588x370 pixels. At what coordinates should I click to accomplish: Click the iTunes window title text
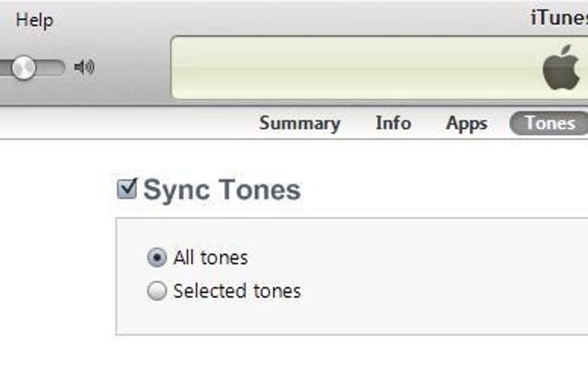click(559, 19)
